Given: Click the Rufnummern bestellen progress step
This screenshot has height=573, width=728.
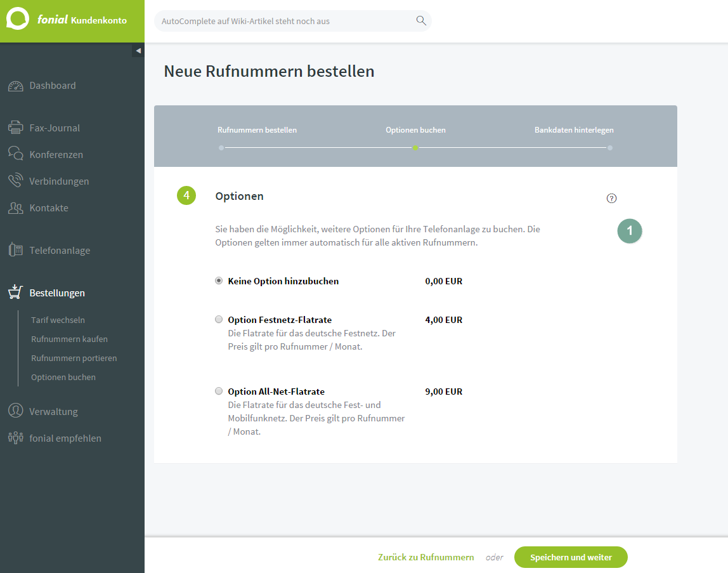Looking at the screenshot, I should (257, 130).
